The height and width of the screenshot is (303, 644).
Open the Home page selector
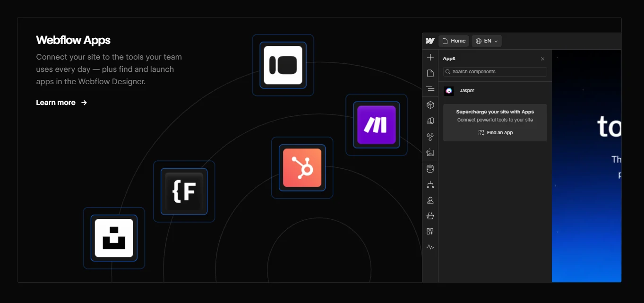tap(454, 41)
